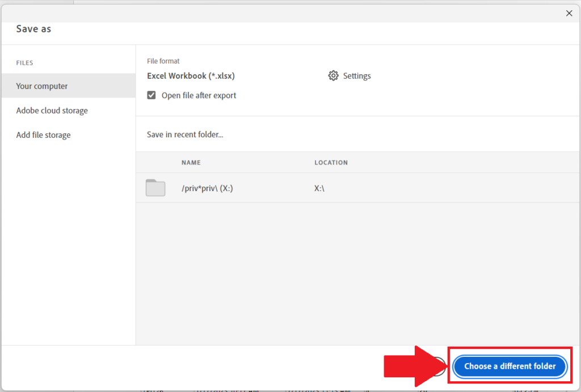Click the Save in recent folder label
This screenshot has height=392, width=581.
[185, 134]
